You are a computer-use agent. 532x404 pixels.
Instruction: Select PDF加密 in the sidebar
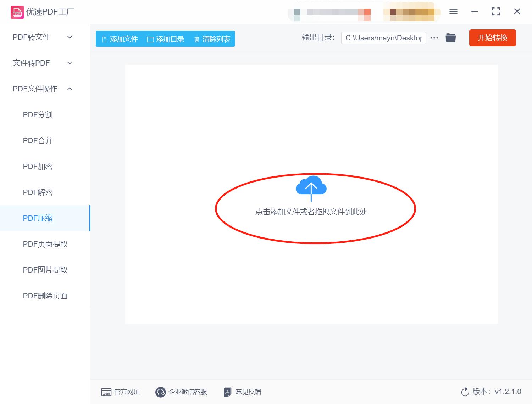(37, 166)
